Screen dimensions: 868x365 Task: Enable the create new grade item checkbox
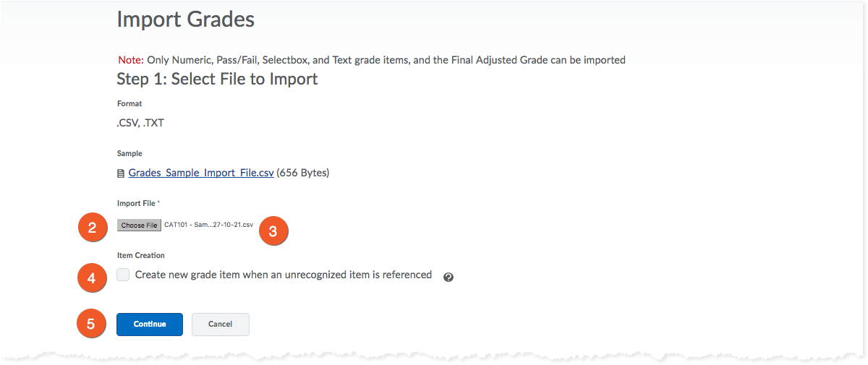pos(124,275)
